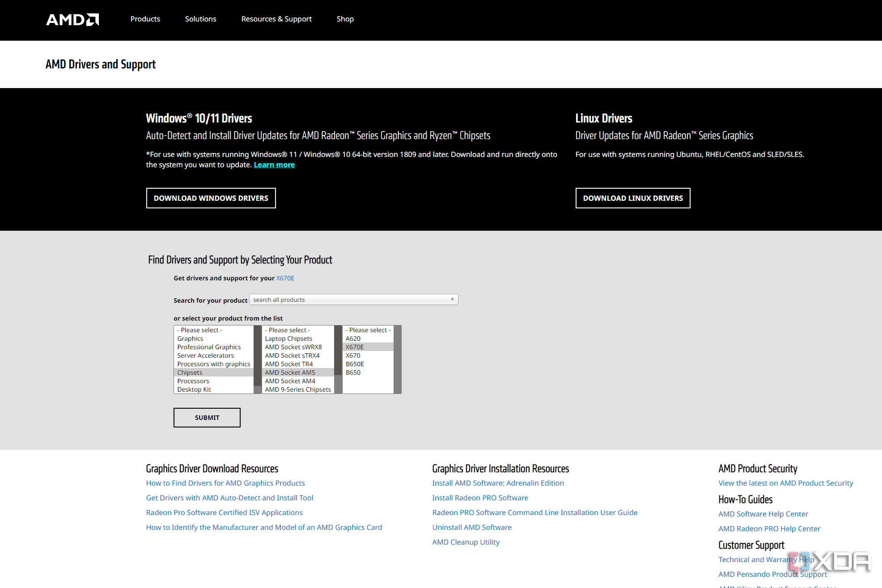882x588 pixels.
Task: Select Professional Graphics category
Action: click(214, 347)
